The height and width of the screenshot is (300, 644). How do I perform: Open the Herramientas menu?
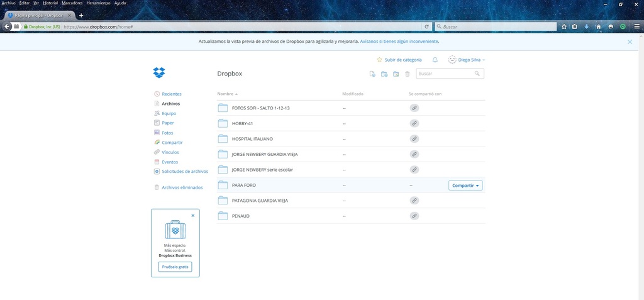(x=99, y=3)
